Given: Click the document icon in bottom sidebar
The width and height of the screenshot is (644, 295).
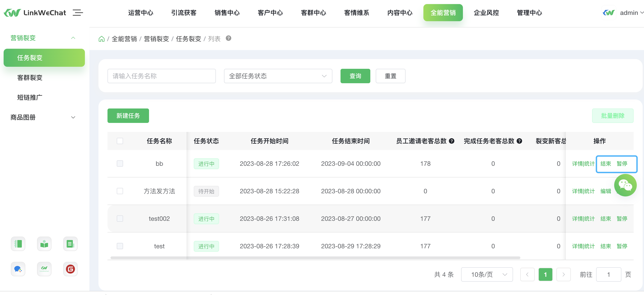Looking at the screenshot, I should [x=70, y=244].
